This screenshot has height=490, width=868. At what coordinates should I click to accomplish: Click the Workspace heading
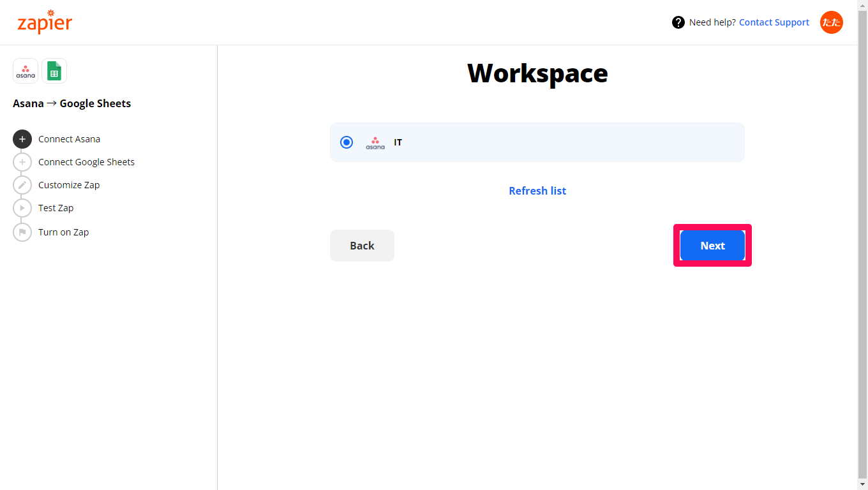click(537, 73)
